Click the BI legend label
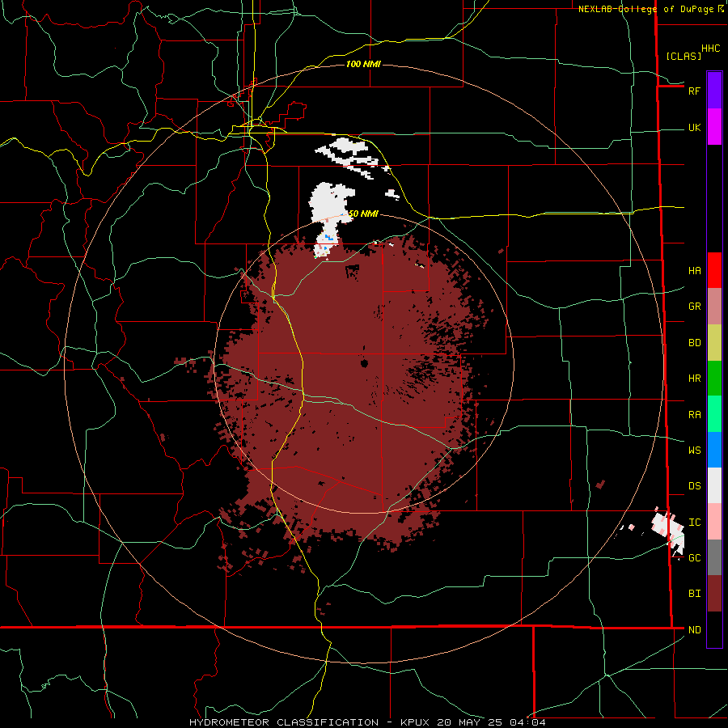The image size is (728, 728). click(694, 594)
